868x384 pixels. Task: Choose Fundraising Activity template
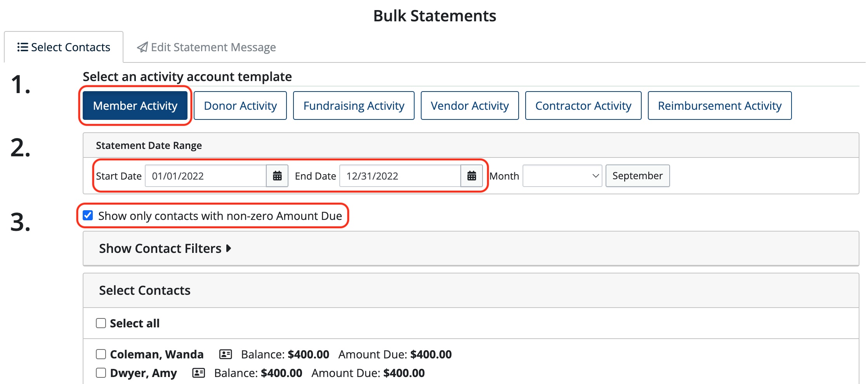point(354,106)
